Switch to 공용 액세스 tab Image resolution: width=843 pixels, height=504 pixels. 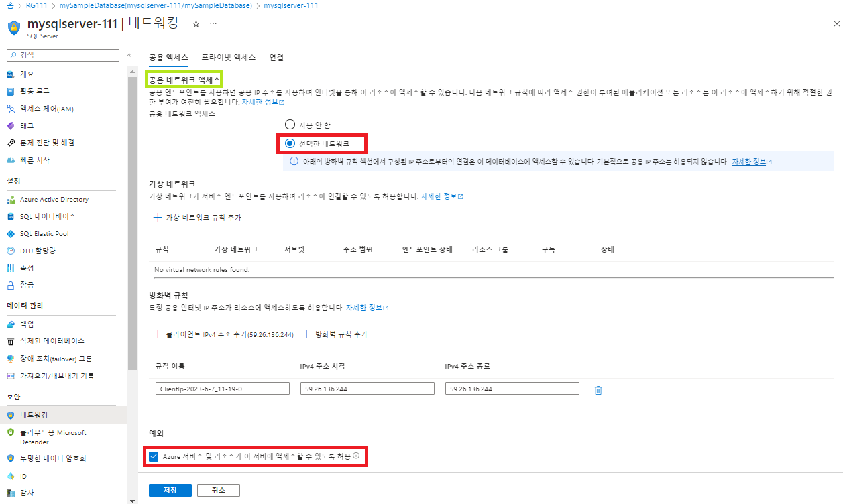(x=168, y=58)
